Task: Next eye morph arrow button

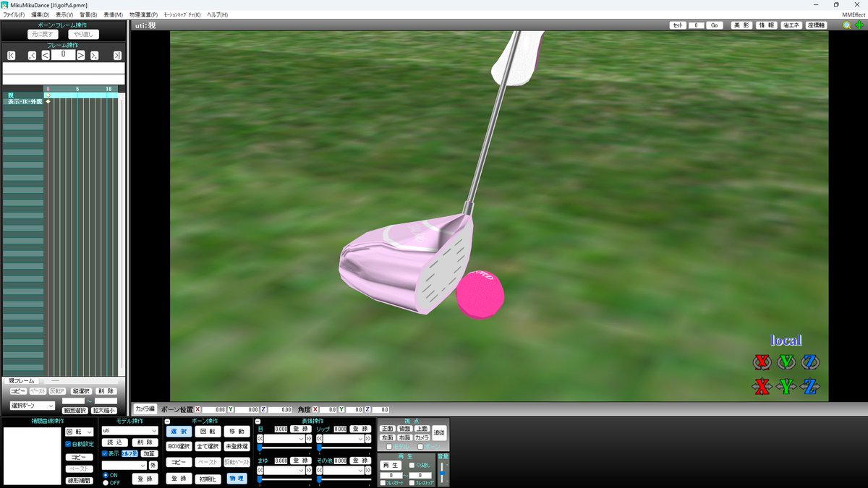Action: 309,439
